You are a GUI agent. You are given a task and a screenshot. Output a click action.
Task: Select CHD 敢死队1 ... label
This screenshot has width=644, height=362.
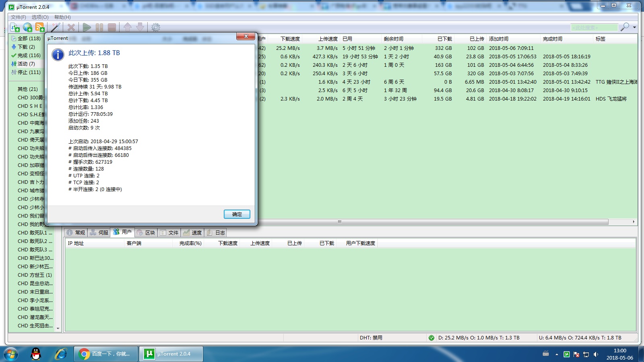(35, 233)
